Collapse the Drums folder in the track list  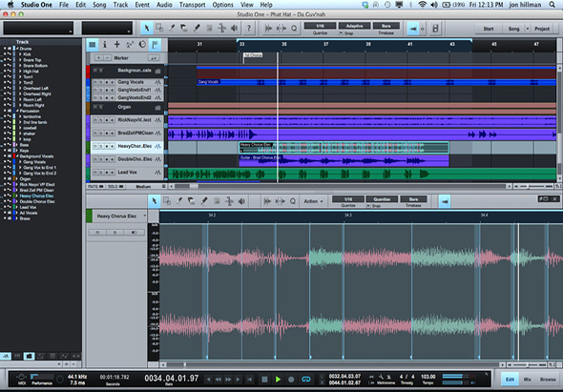point(17,49)
